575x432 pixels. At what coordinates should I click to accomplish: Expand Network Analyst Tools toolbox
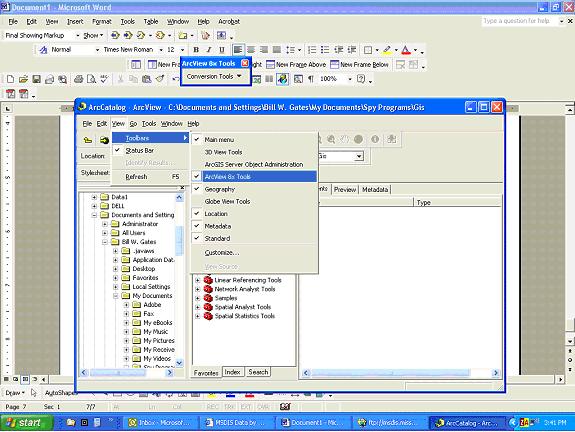pos(197,289)
